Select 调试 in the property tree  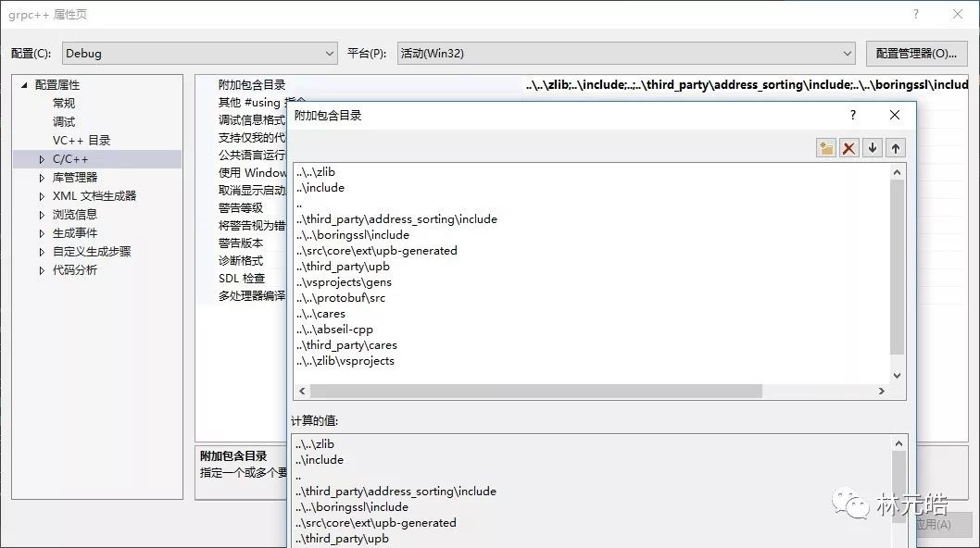coord(63,121)
